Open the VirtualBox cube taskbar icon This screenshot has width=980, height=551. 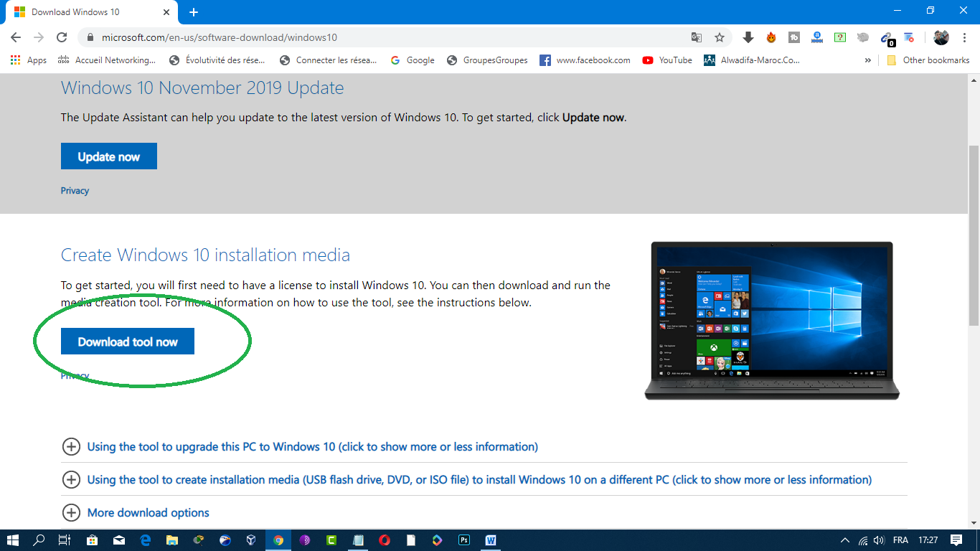pos(251,540)
